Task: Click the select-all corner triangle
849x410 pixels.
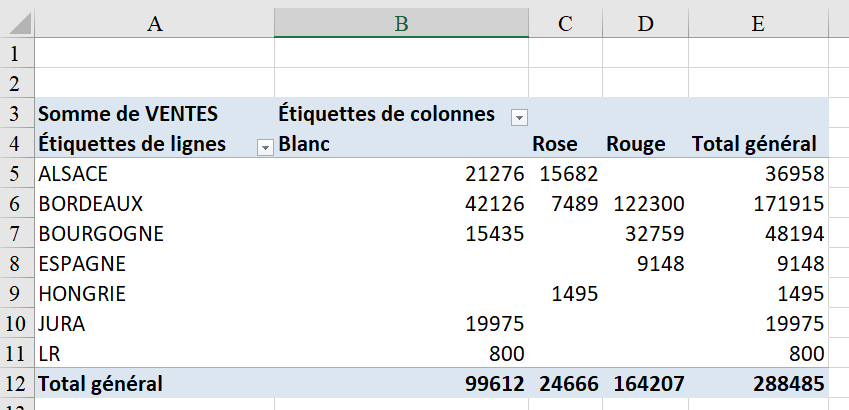Action: (17, 24)
